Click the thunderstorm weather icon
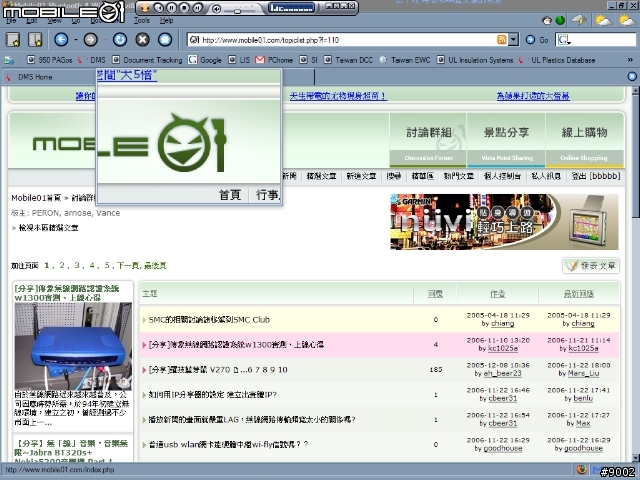Screen dimensions: 640x480 tap(579, 20)
